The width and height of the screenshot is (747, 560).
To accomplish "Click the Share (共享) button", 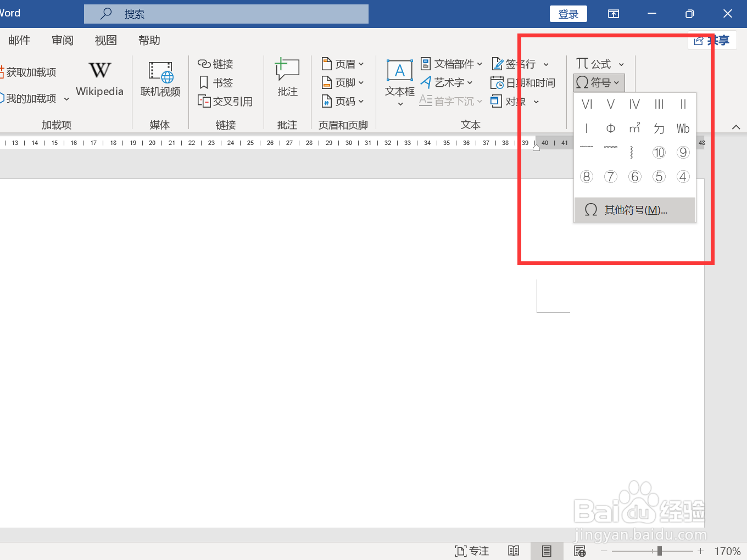I will [x=712, y=41].
